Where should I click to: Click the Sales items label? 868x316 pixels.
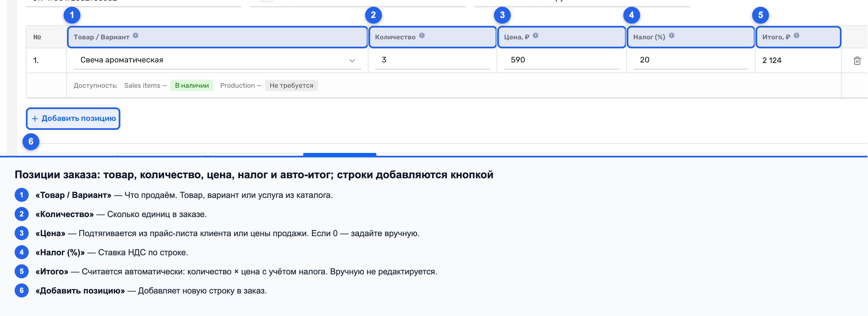click(142, 85)
